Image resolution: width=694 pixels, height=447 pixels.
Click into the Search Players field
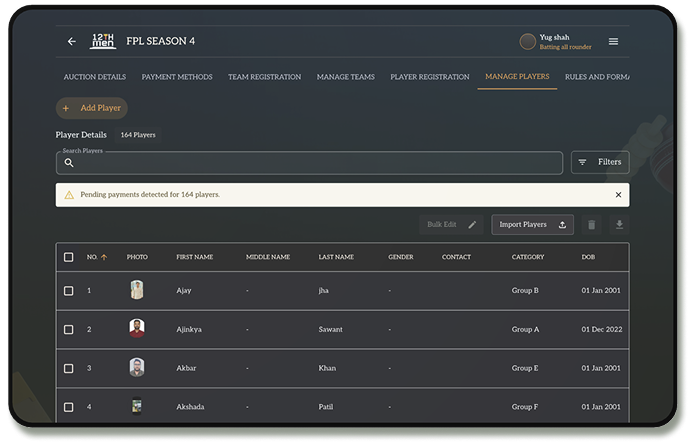pyautogui.click(x=320, y=163)
